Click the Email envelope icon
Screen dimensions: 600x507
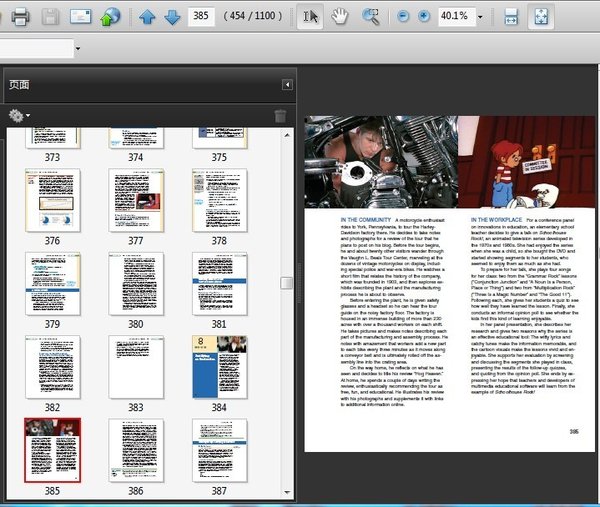[80, 17]
